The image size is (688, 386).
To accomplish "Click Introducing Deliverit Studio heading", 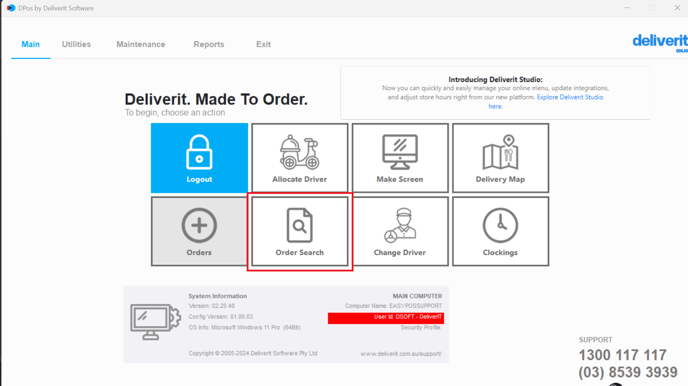I will (x=495, y=79).
